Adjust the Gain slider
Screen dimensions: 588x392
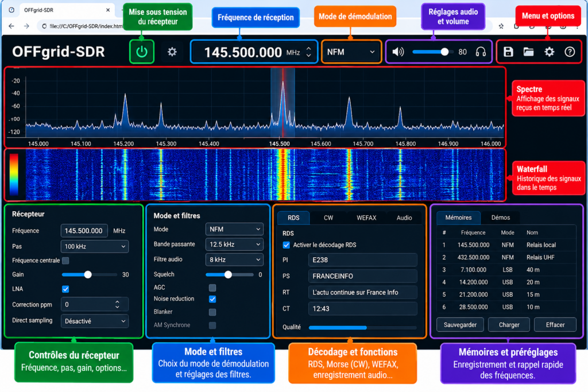coord(89,275)
